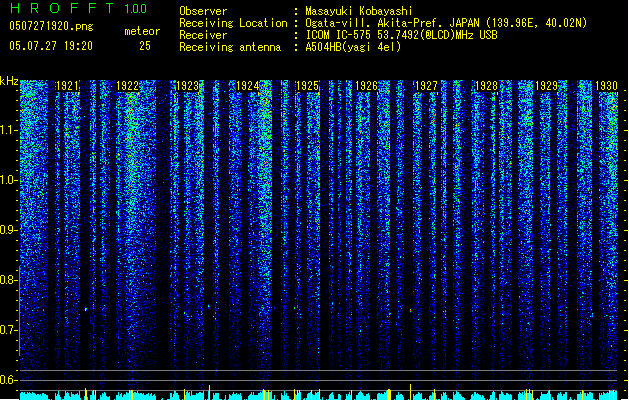The image size is (629, 400).
Task: Click the HROFFT 1.0.0 title text
Action: pyautogui.click(x=79, y=8)
